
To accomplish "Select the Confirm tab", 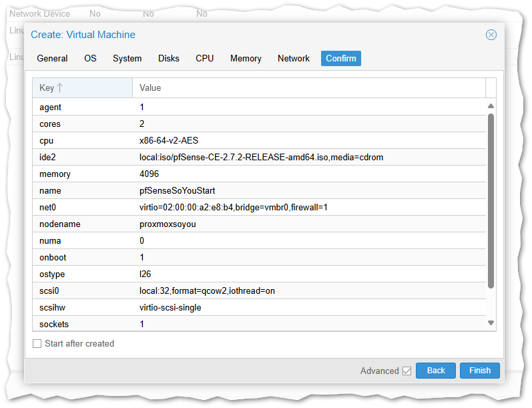I will 341,59.
